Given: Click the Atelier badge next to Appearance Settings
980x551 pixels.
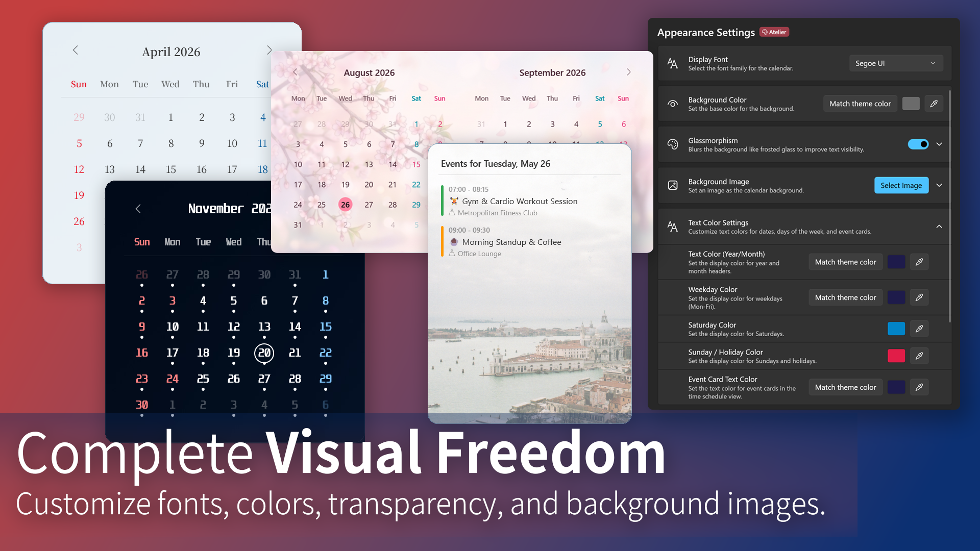Looking at the screenshot, I should point(774,32).
